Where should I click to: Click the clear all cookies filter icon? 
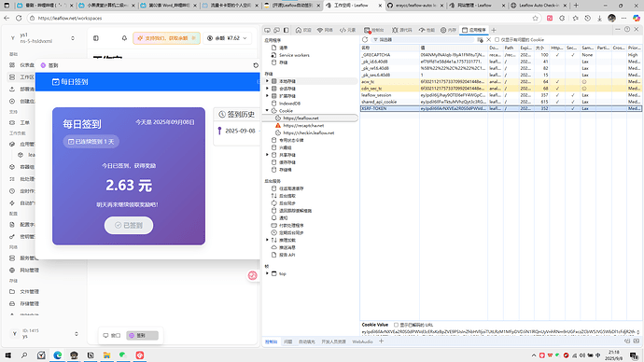click(x=480, y=40)
